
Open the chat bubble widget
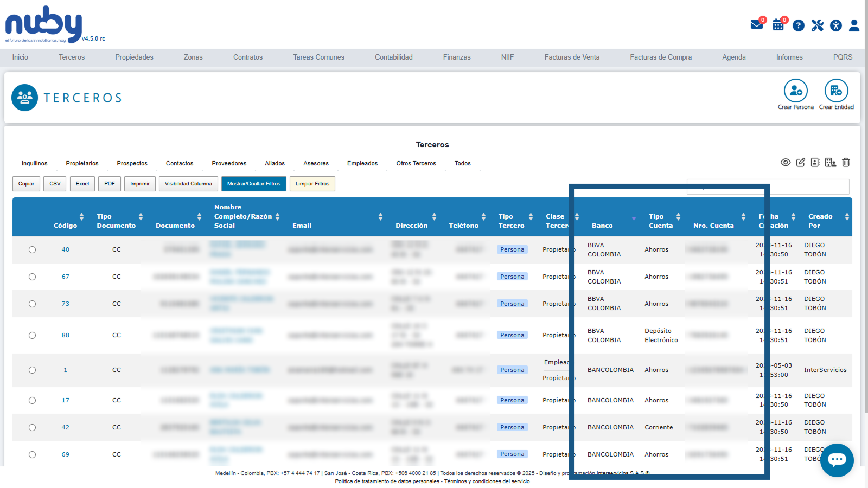[837, 460]
